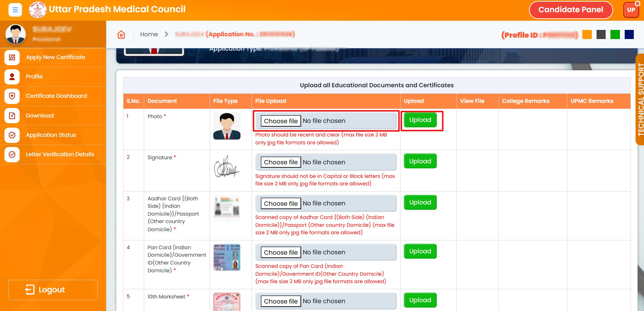Choose file for Aadhar Card
This screenshot has height=311, width=644.
click(280, 203)
